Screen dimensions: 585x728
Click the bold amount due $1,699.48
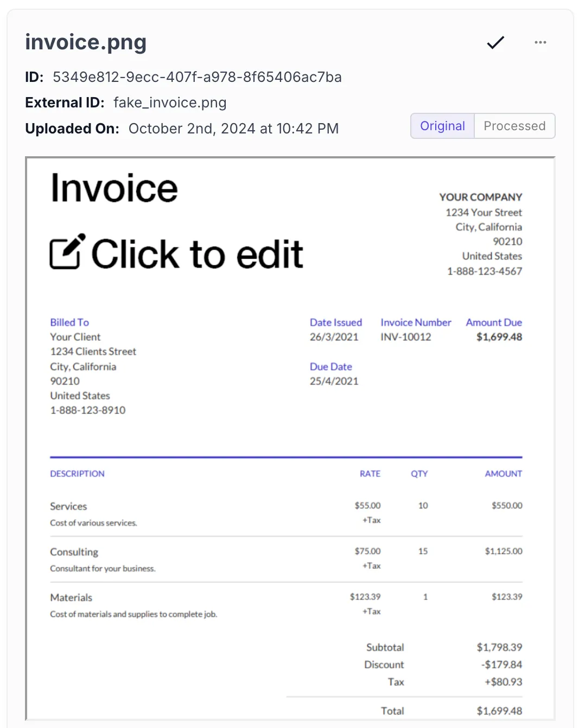click(x=499, y=337)
